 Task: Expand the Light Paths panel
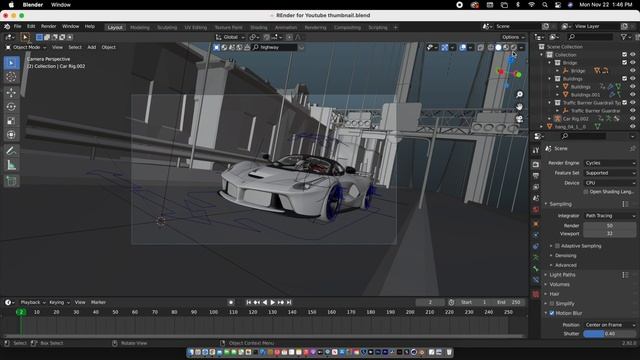[x=562, y=275]
